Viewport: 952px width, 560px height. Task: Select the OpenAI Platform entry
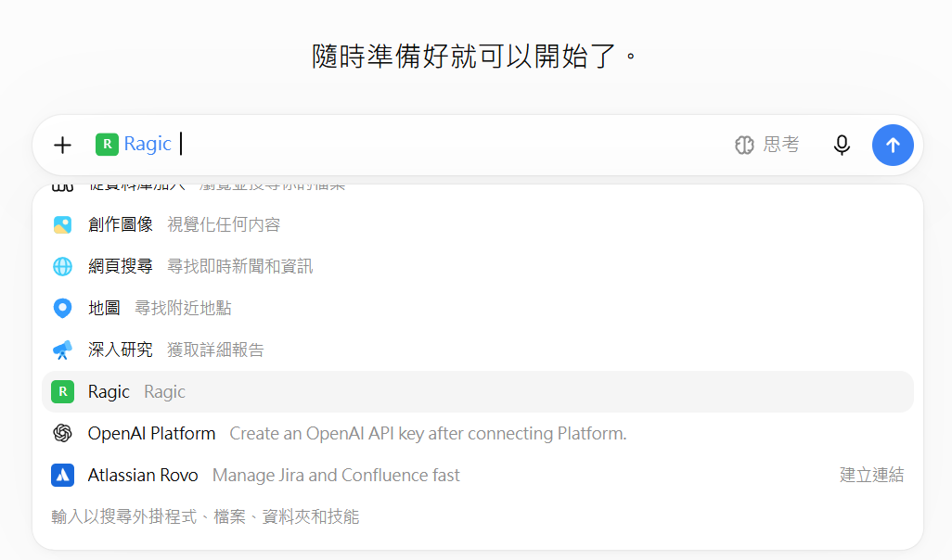coord(477,433)
